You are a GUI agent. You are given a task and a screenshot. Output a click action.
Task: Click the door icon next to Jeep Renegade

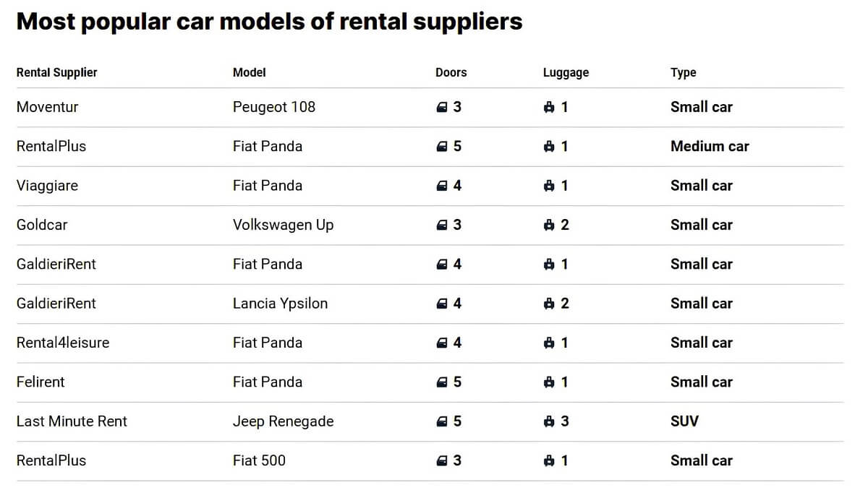click(x=442, y=421)
